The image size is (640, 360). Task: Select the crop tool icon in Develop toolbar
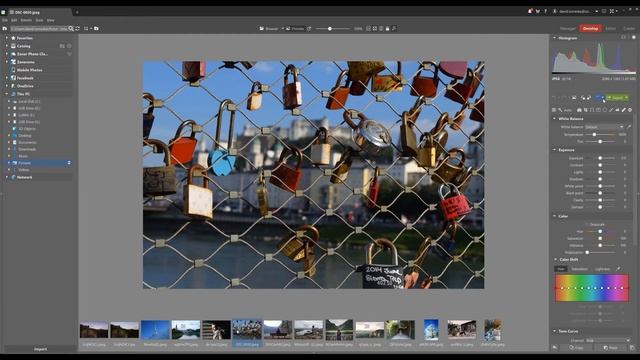pyautogui.click(x=585, y=110)
